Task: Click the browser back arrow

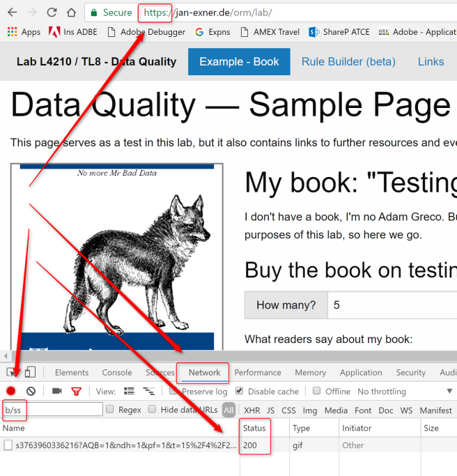Action: pos(13,13)
